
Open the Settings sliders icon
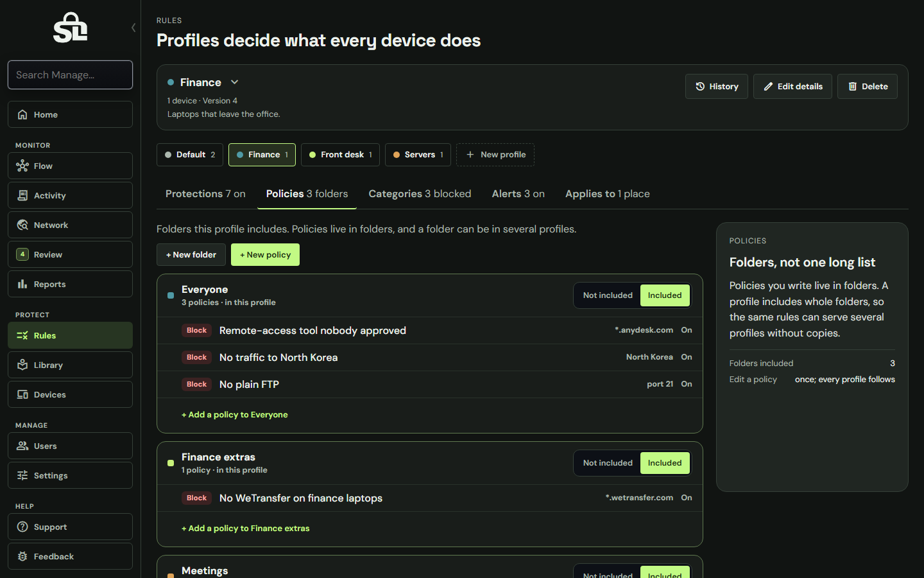coord(22,475)
